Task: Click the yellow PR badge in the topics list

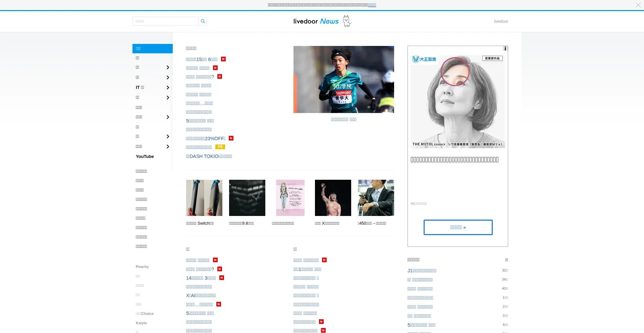Action: (x=220, y=147)
